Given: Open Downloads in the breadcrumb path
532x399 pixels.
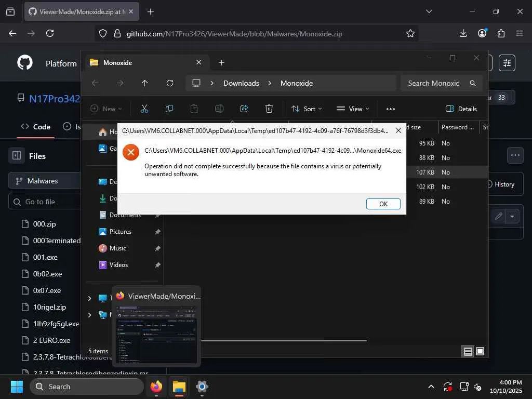Looking at the screenshot, I should [x=241, y=83].
